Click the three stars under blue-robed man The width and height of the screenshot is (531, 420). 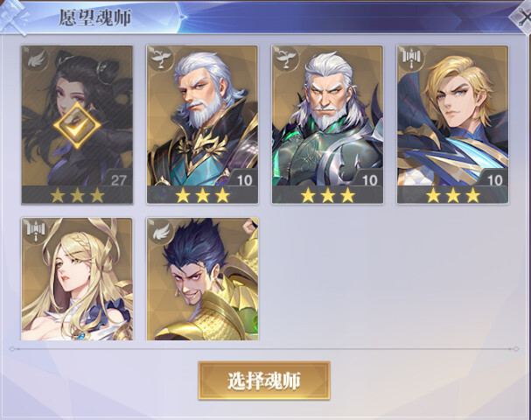pyautogui.click(x=202, y=195)
